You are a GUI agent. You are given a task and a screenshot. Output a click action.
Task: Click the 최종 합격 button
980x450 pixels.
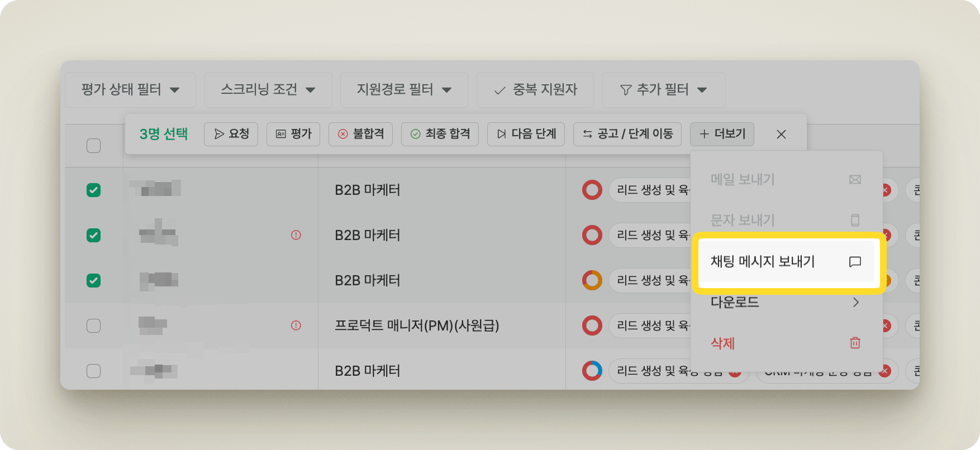pyautogui.click(x=440, y=135)
